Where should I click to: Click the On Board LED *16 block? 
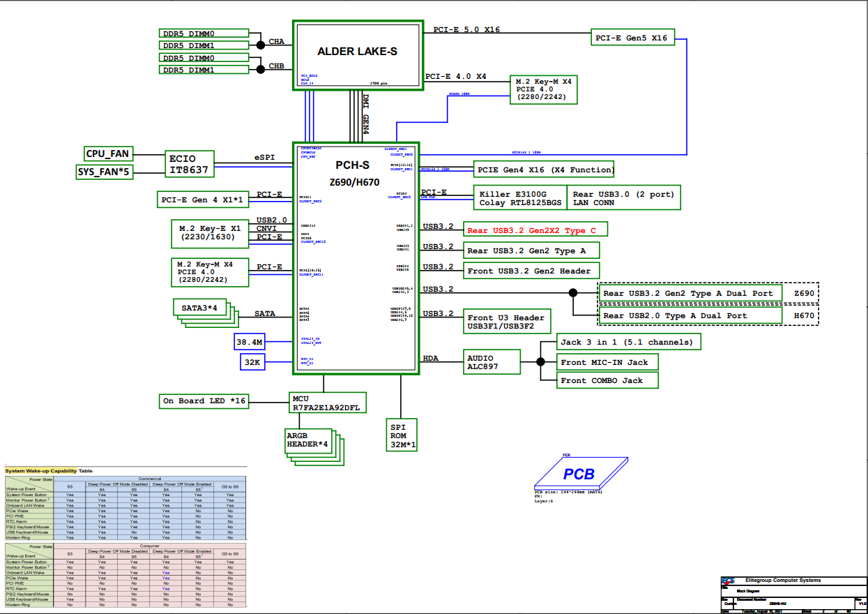(x=204, y=401)
